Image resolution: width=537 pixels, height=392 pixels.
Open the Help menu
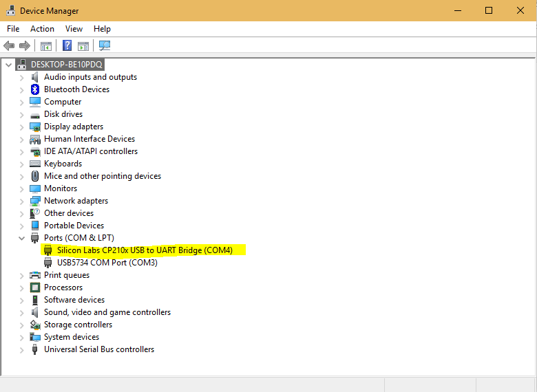tap(102, 29)
